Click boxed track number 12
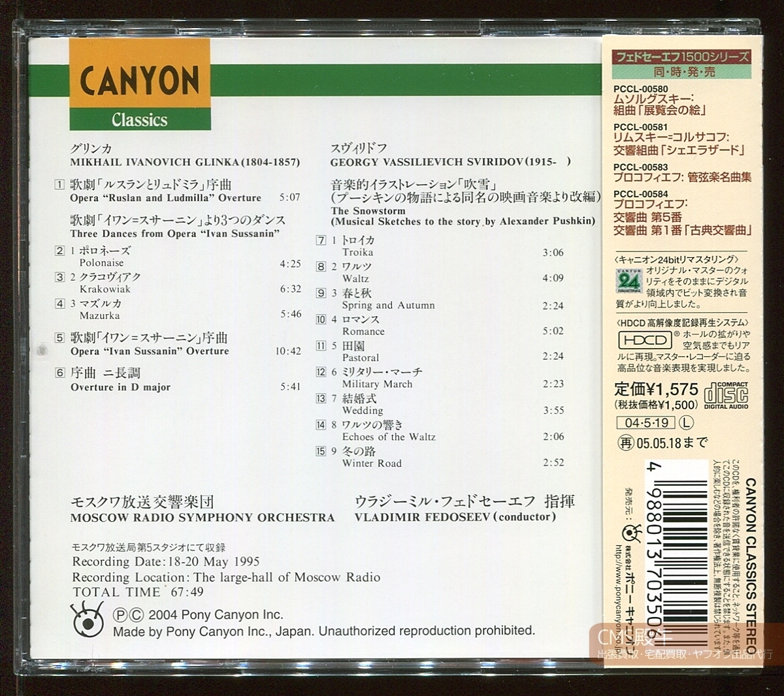Image resolution: width=784 pixels, height=696 pixels. [321, 372]
